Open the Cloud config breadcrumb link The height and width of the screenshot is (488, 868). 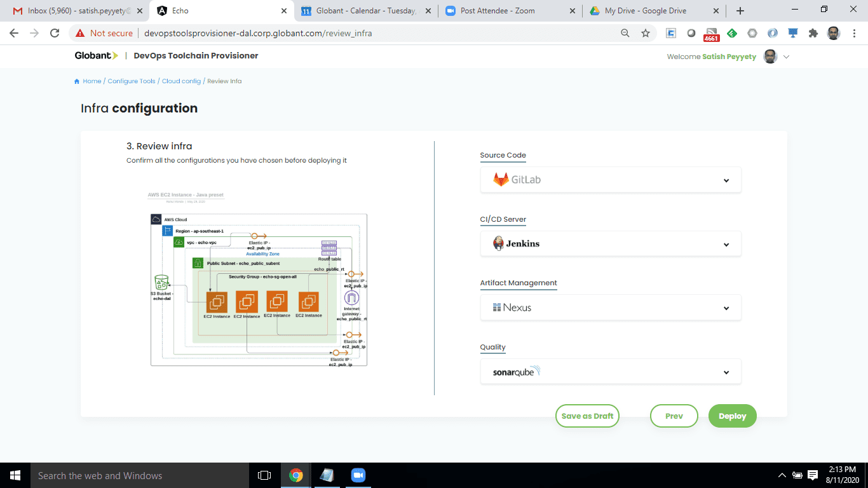181,81
